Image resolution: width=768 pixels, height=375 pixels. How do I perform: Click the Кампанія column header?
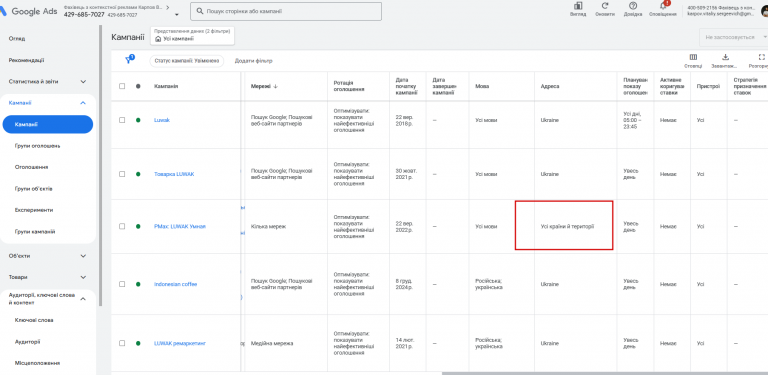(166, 86)
